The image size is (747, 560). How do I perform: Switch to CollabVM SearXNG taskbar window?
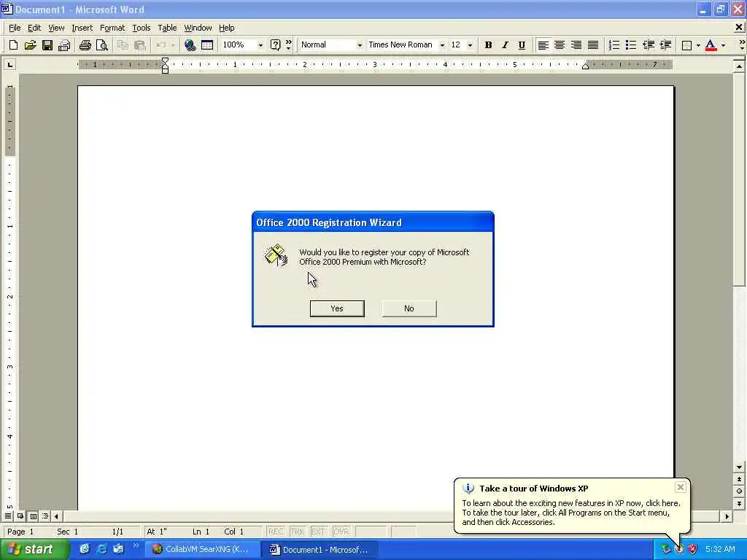204,550
